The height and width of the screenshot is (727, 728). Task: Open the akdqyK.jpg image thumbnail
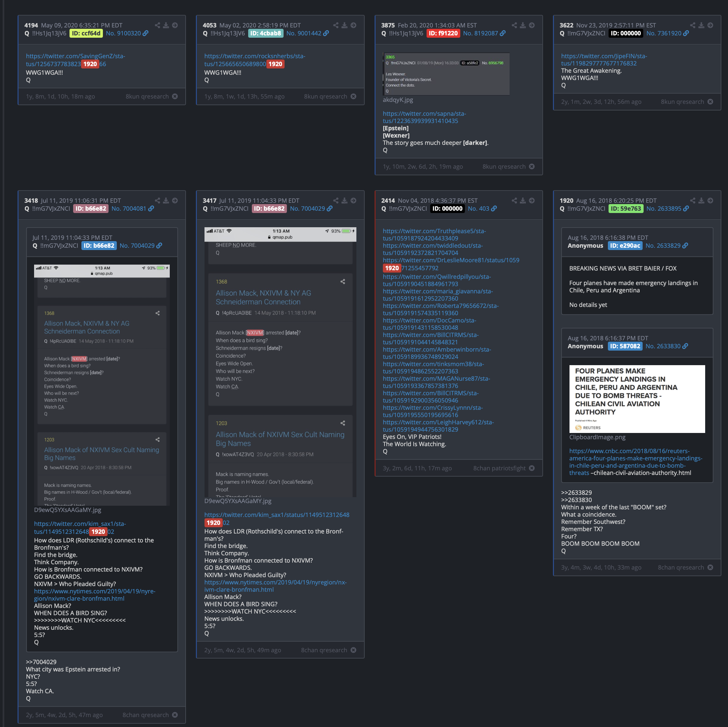coord(446,74)
